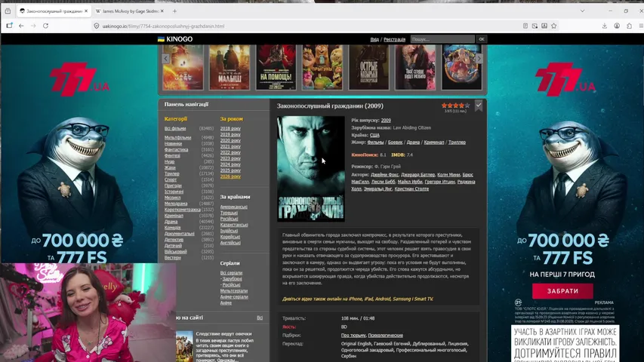Close the James McAvoy tab
644x362 pixels.
162,11
